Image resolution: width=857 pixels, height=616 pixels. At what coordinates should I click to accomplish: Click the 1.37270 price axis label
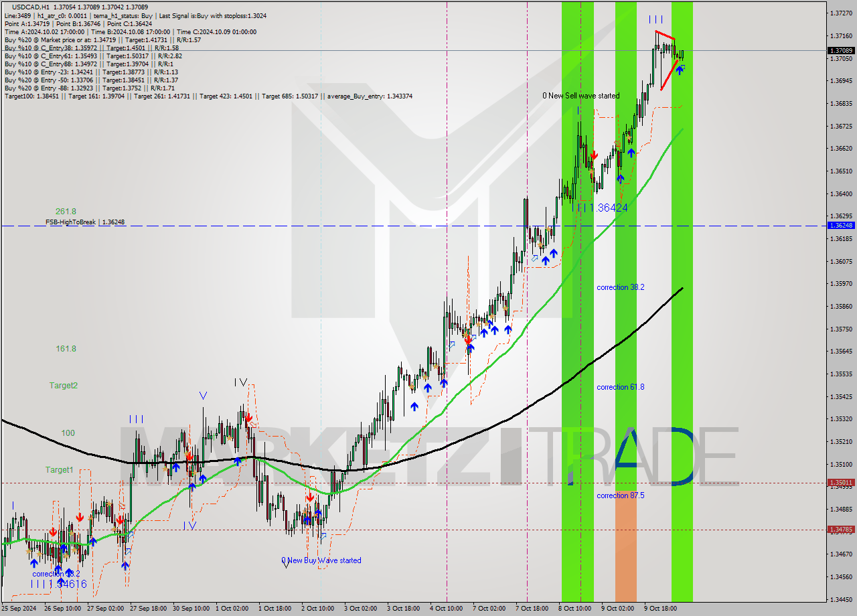(x=841, y=13)
